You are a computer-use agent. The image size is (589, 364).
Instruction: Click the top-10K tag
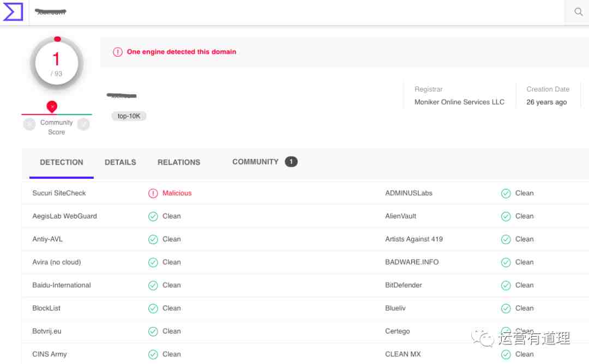click(x=129, y=116)
